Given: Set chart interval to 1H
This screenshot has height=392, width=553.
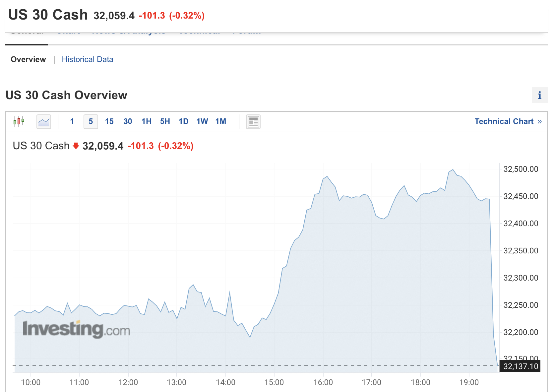Looking at the screenshot, I should pyautogui.click(x=146, y=121).
